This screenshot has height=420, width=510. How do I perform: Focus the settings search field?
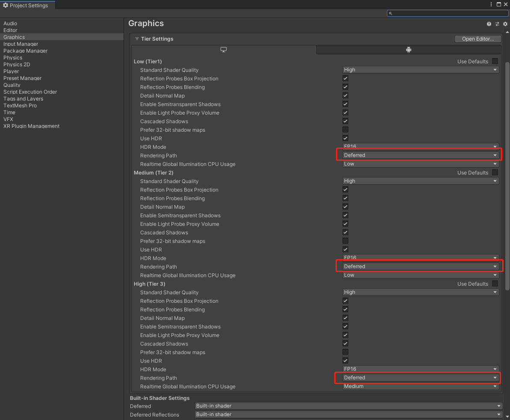(x=448, y=13)
